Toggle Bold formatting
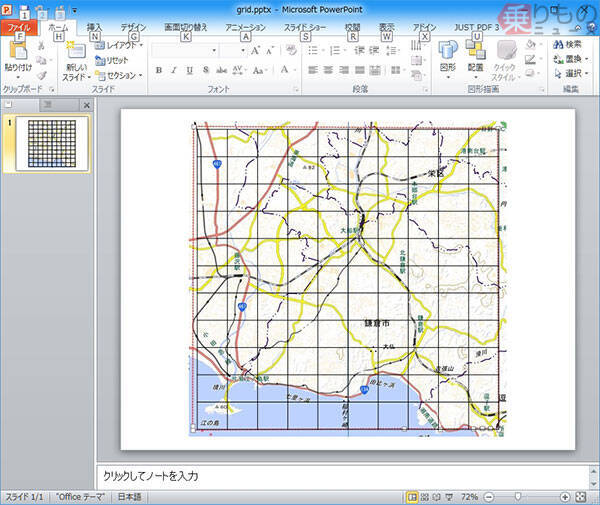Screen dimensions: 600x505 click(x=159, y=70)
